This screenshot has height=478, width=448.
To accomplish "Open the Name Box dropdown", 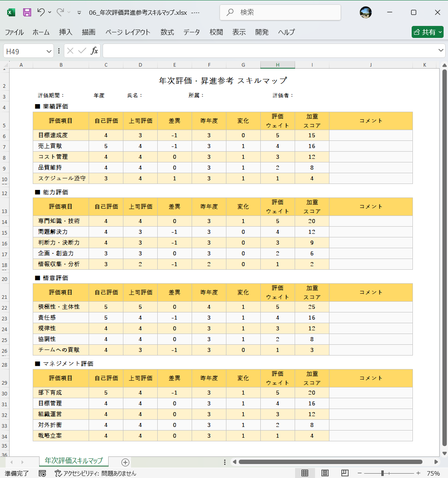I will coord(49,51).
